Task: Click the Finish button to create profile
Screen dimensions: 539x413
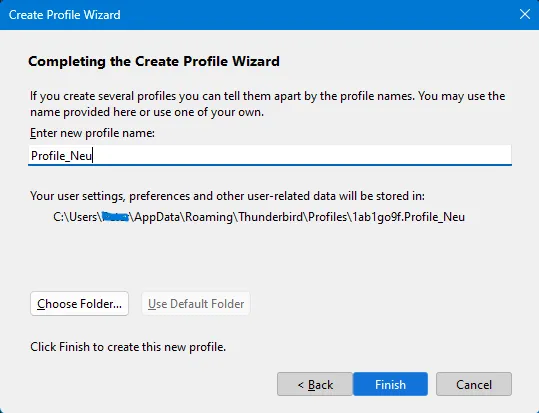Action: [x=390, y=384]
